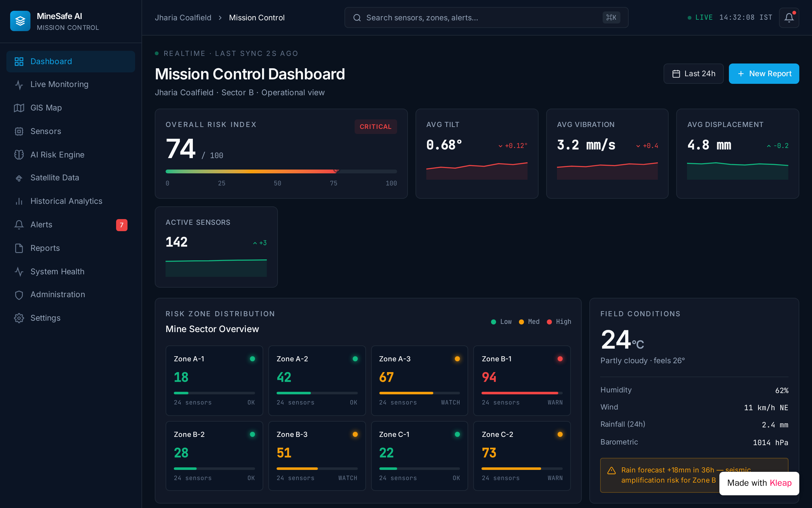812x508 pixels.
Task: Click the LIVE status indicator
Action: coord(700,17)
